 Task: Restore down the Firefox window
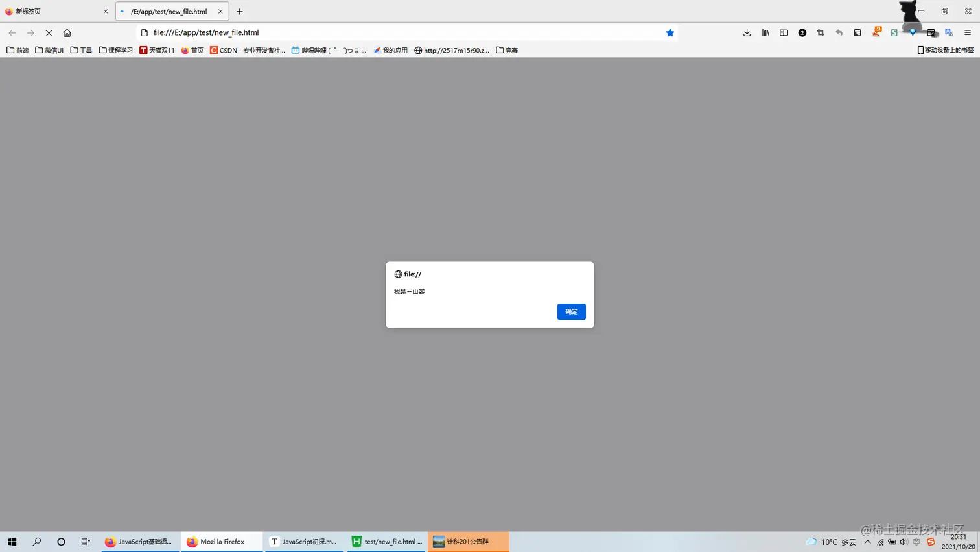pyautogui.click(x=944, y=11)
